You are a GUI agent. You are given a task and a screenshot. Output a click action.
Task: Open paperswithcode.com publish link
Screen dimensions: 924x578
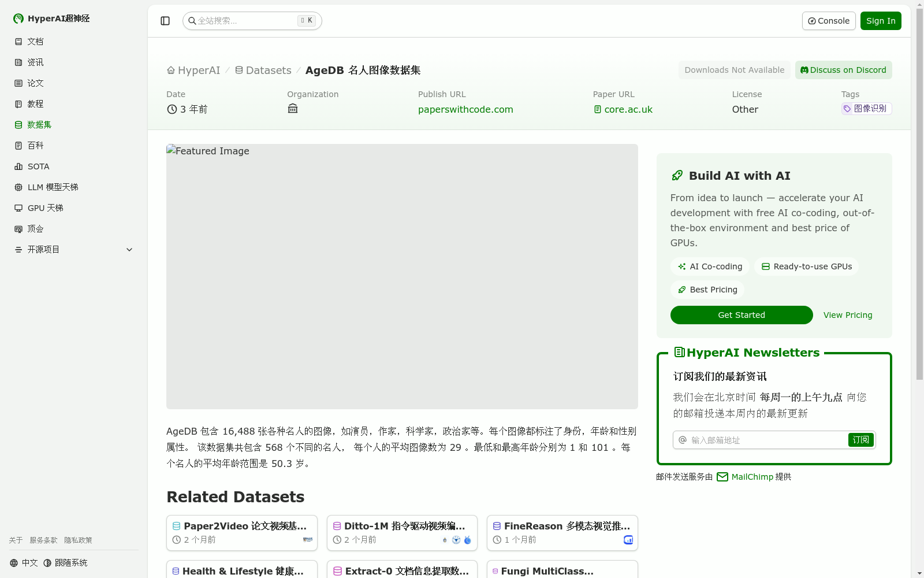(465, 110)
